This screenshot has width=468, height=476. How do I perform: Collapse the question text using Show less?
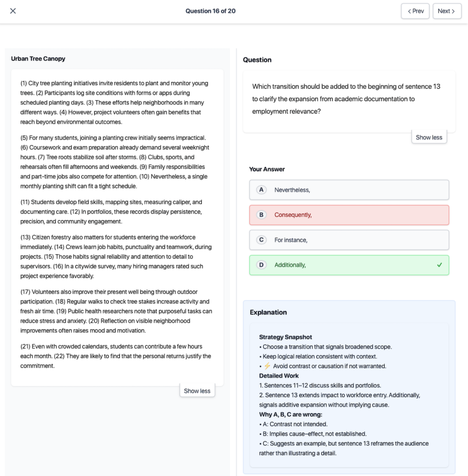click(x=429, y=137)
